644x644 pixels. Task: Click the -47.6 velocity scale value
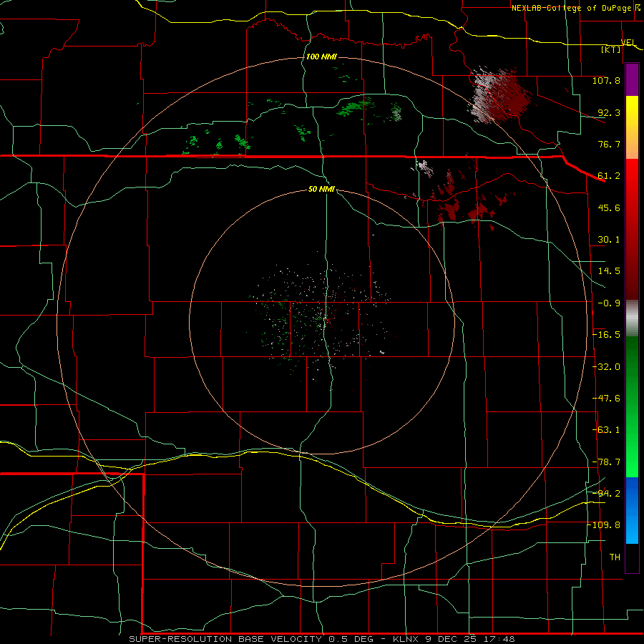[x=606, y=399]
